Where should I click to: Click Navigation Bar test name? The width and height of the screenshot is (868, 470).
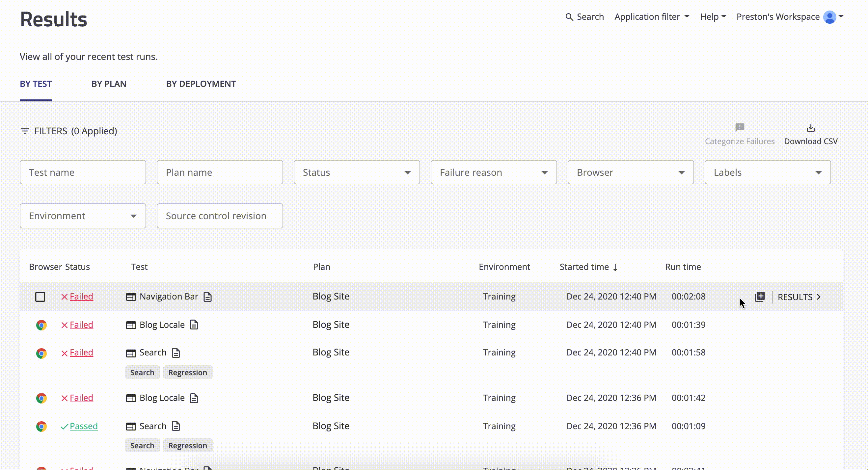(x=169, y=297)
